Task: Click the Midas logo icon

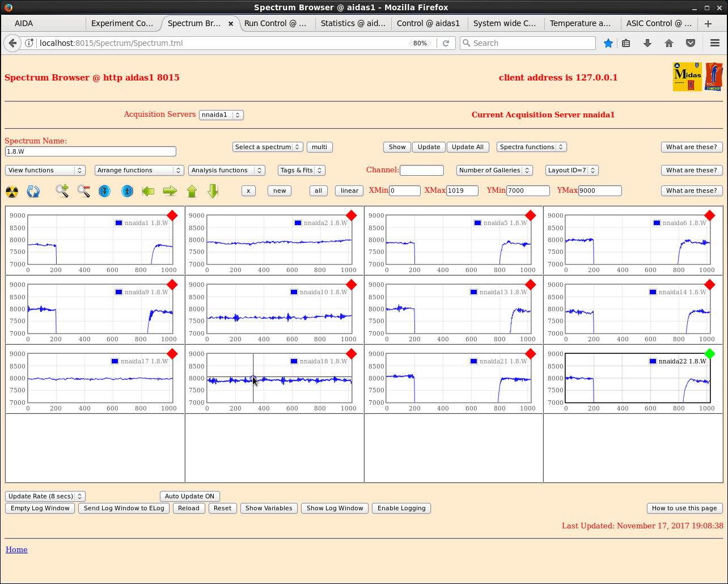Action: 687,77
